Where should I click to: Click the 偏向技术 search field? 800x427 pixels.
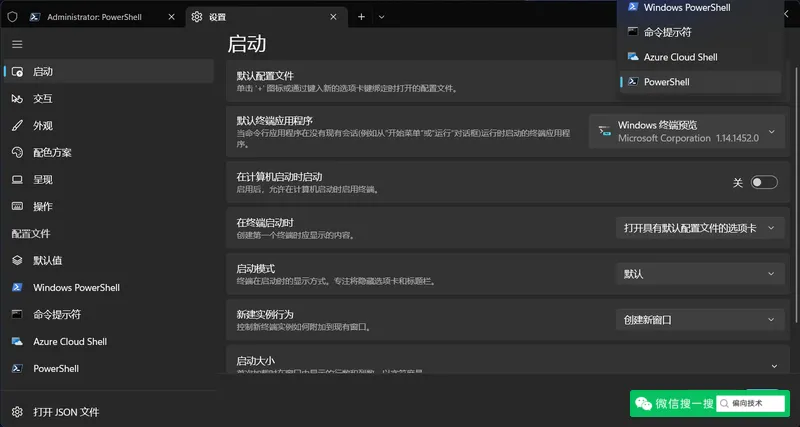[x=750, y=404]
